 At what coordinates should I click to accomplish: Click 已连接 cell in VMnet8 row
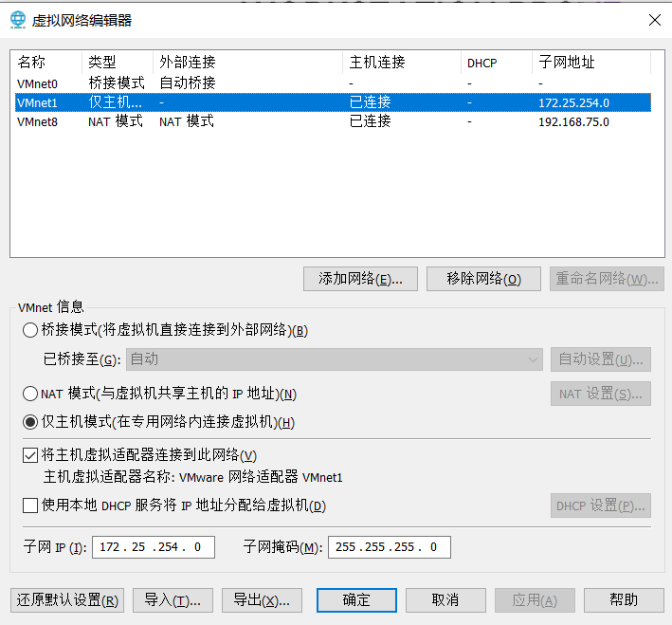click(x=371, y=121)
